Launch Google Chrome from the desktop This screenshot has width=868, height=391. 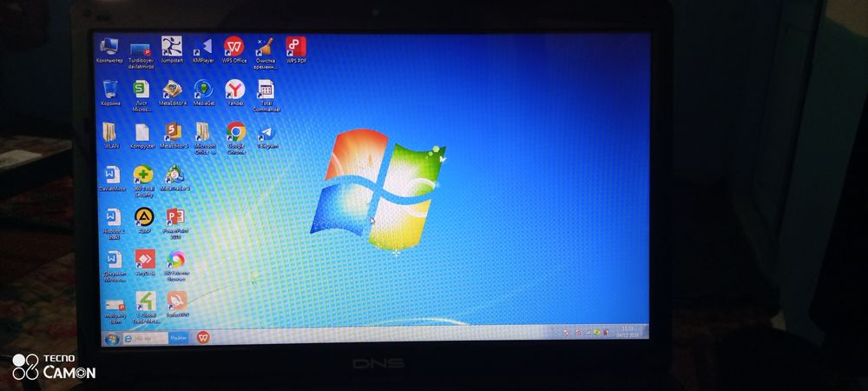click(236, 138)
